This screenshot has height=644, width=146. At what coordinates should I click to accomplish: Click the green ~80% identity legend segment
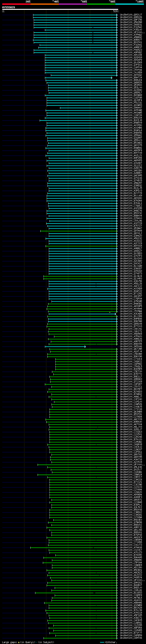[x=101, y=4]
